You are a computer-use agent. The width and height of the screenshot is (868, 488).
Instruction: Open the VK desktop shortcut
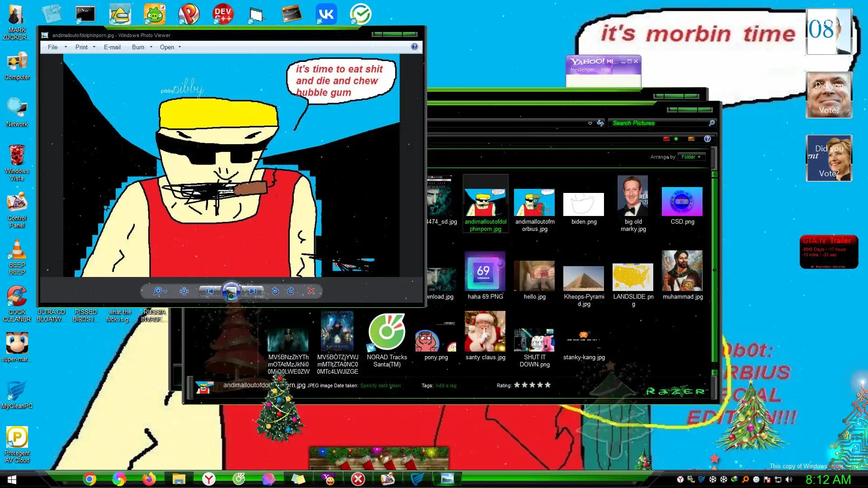(326, 14)
